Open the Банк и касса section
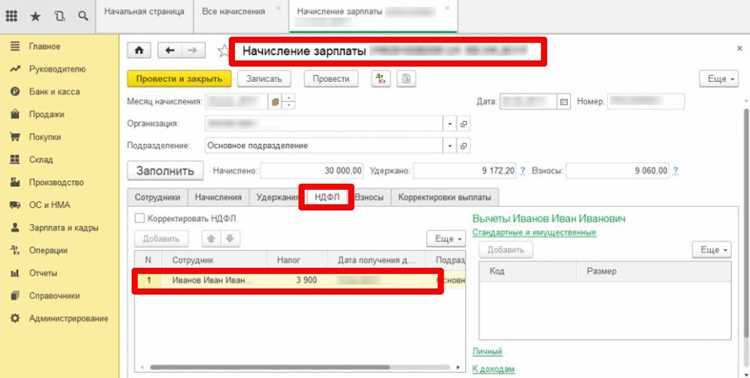This screenshot has width=750, height=378. coord(54,91)
